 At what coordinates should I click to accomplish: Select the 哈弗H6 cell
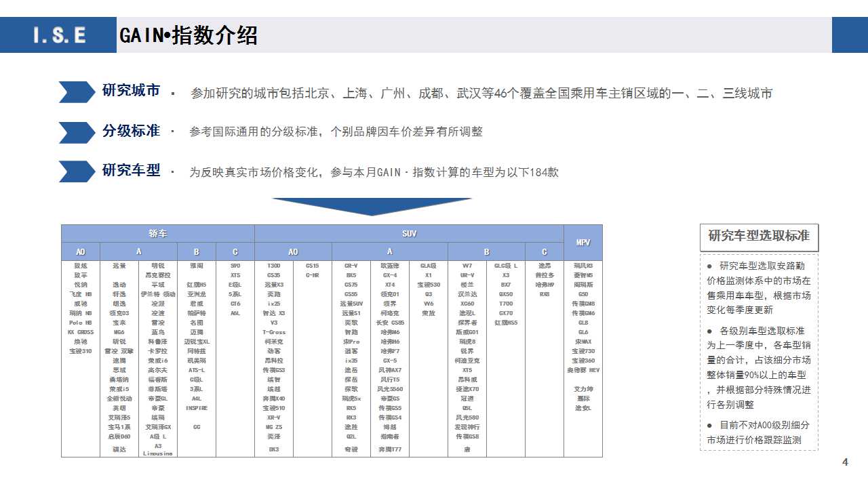pos(390,342)
